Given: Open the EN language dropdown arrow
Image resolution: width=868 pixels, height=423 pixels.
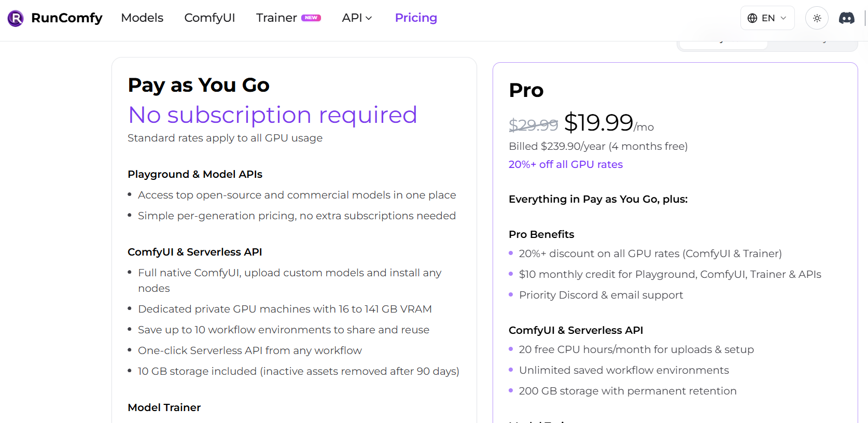Looking at the screenshot, I should 783,18.
